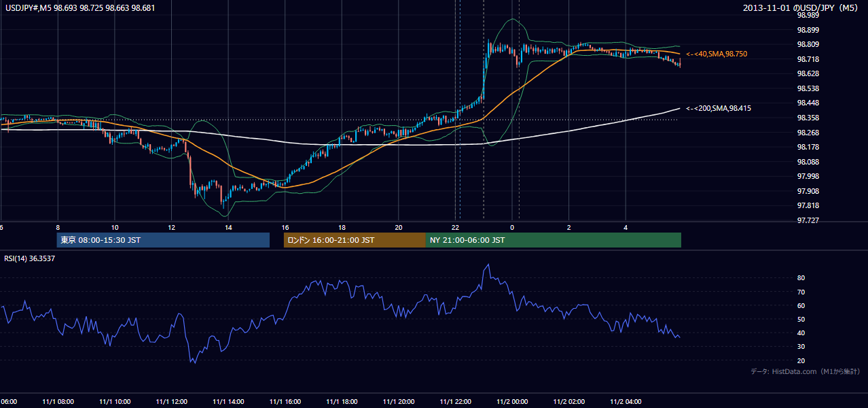This screenshot has width=868, height=408.
Task: Click the 11/2 02:00 time axis label
Action: pos(569,401)
